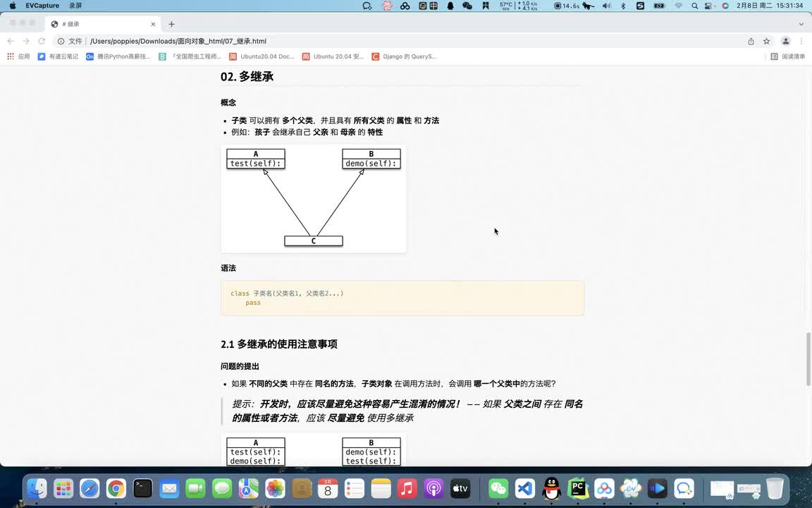Open Control Center in the menu bar
This screenshot has width=812, height=508.
tap(708, 6)
